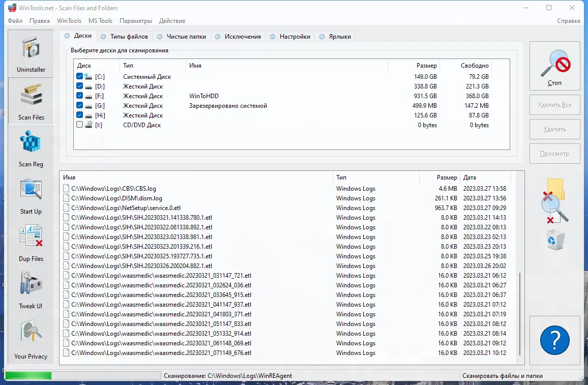Open the Справка menu
Screen dimensions: 588x385
click(569, 21)
